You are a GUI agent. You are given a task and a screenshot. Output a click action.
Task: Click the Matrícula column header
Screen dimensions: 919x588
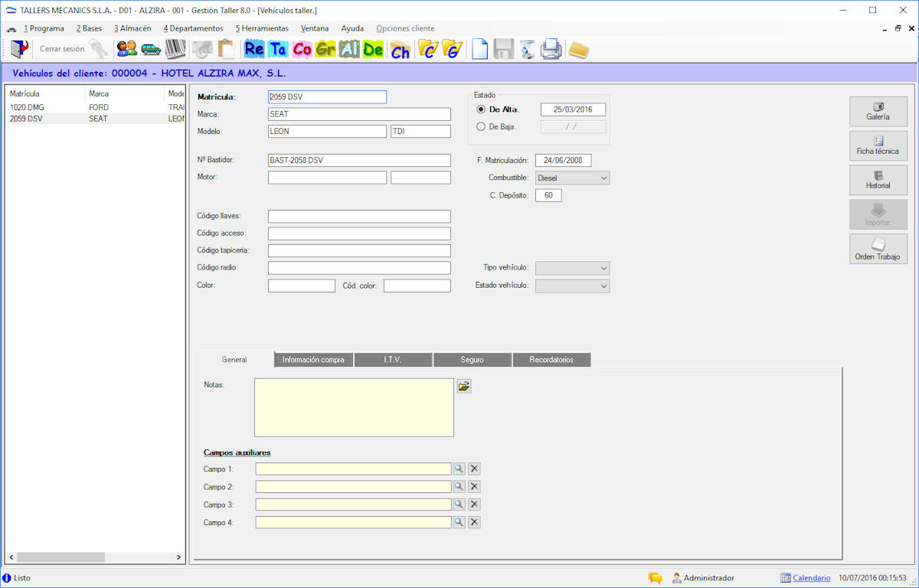[46, 93]
